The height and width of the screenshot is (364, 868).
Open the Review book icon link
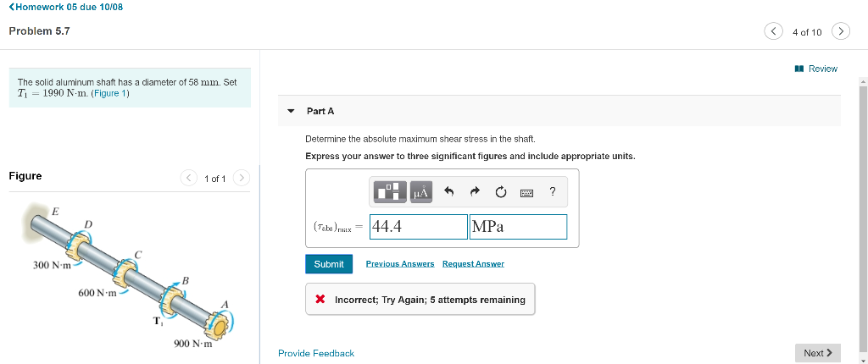[816, 69]
